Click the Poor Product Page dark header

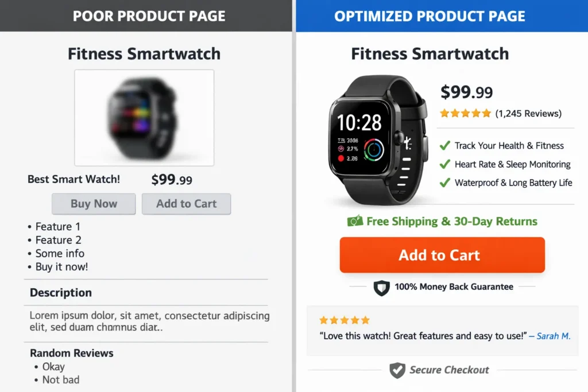pyautogui.click(x=149, y=15)
